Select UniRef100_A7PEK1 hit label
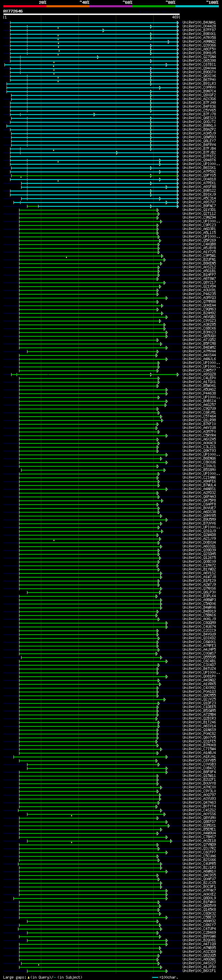Viewport: 222px width, 980px height. click(199, 183)
